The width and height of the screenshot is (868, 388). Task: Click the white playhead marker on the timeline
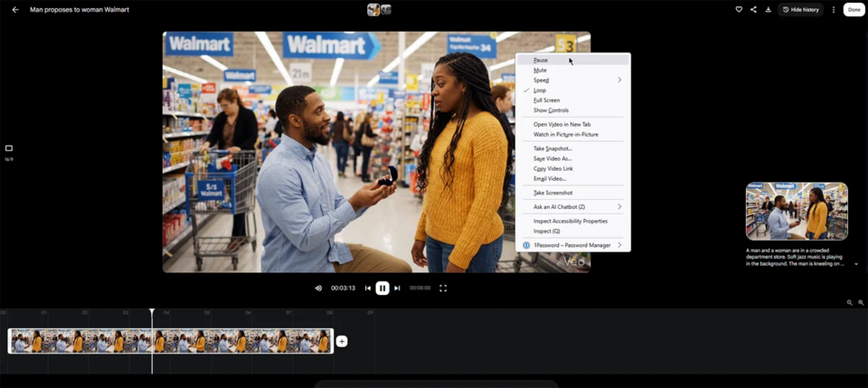point(152,312)
